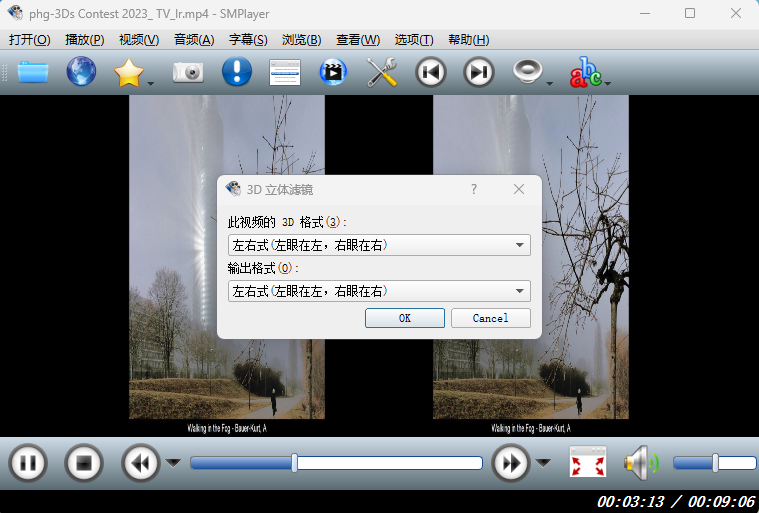
Task: Open the 帮助(H) menu
Action: [x=469, y=40]
